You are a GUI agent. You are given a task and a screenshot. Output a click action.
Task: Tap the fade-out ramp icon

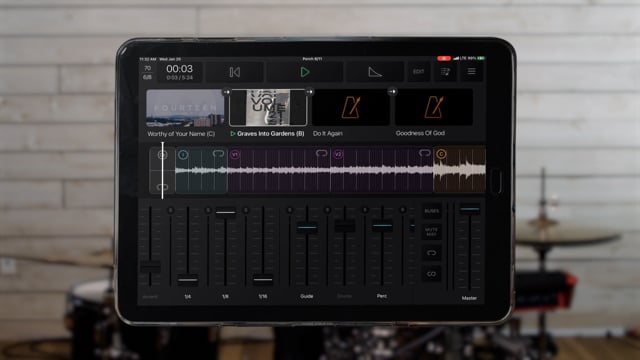(375, 72)
